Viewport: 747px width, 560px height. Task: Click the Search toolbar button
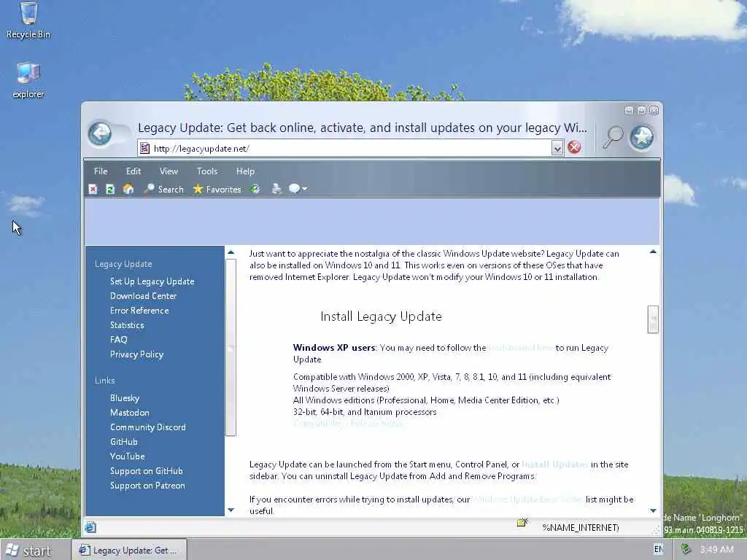coord(164,189)
